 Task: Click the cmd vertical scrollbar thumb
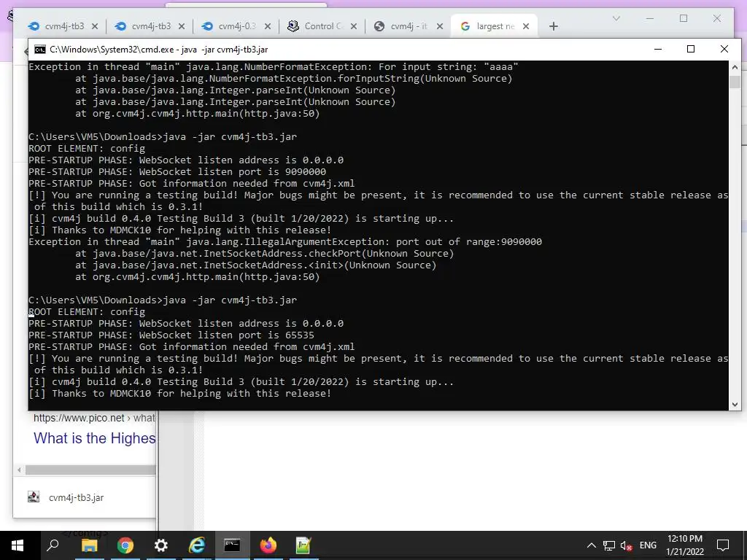[x=735, y=82]
